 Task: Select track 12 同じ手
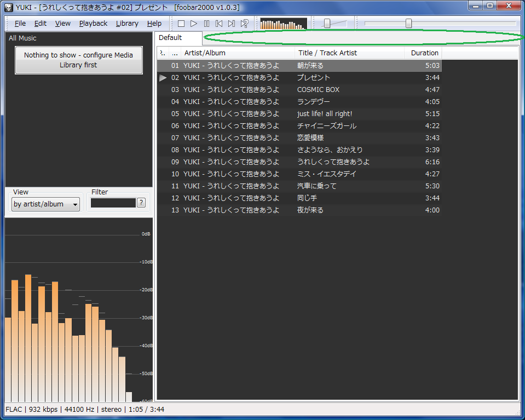tap(299, 198)
